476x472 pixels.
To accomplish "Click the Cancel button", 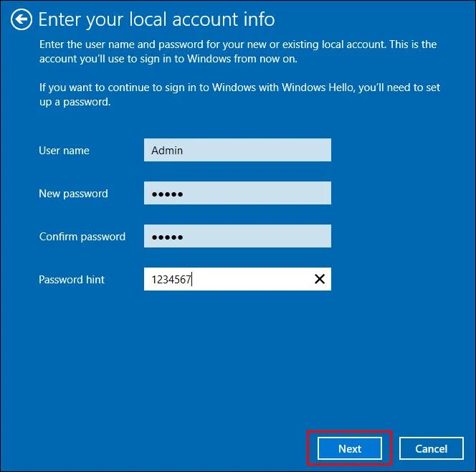I will click(x=431, y=448).
